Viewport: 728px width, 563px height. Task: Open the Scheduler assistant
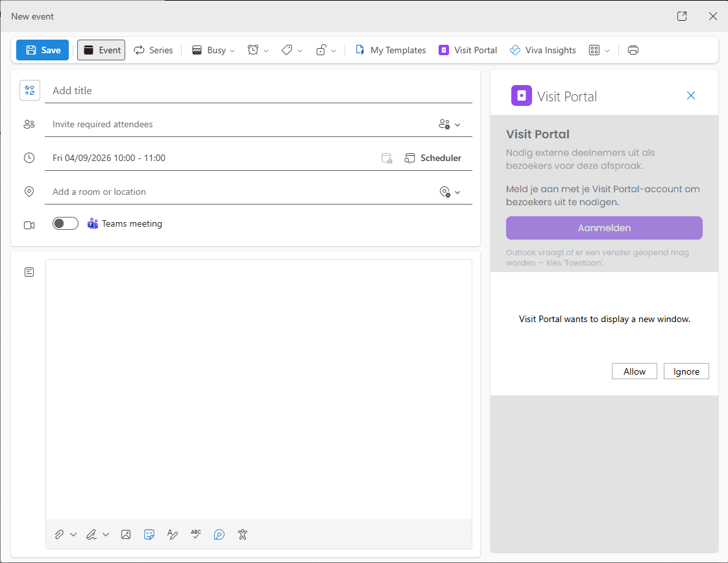coord(433,158)
